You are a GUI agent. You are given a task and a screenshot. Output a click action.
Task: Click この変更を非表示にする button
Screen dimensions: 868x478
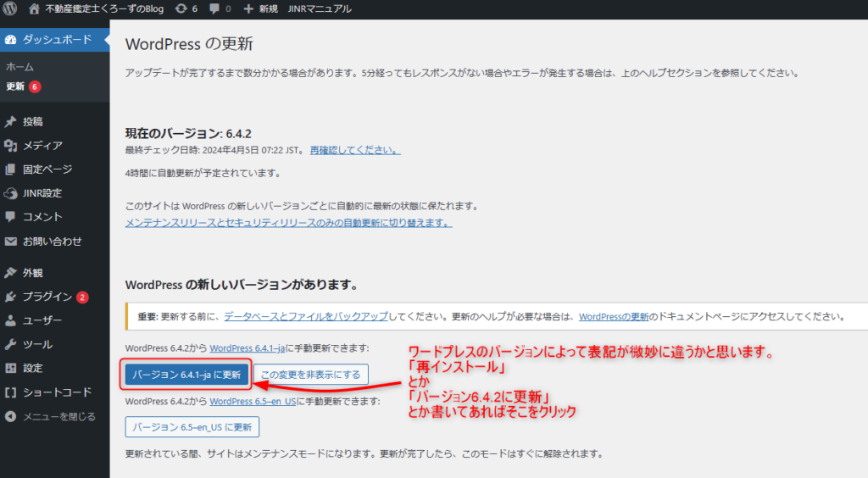(x=310, y=375)
